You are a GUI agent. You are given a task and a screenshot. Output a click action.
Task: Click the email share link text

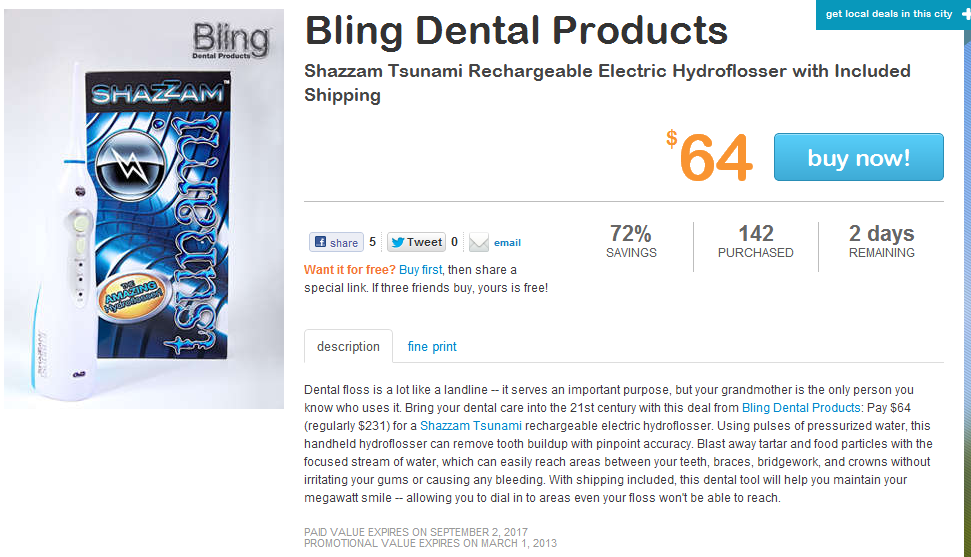click(x=507, y=243)
